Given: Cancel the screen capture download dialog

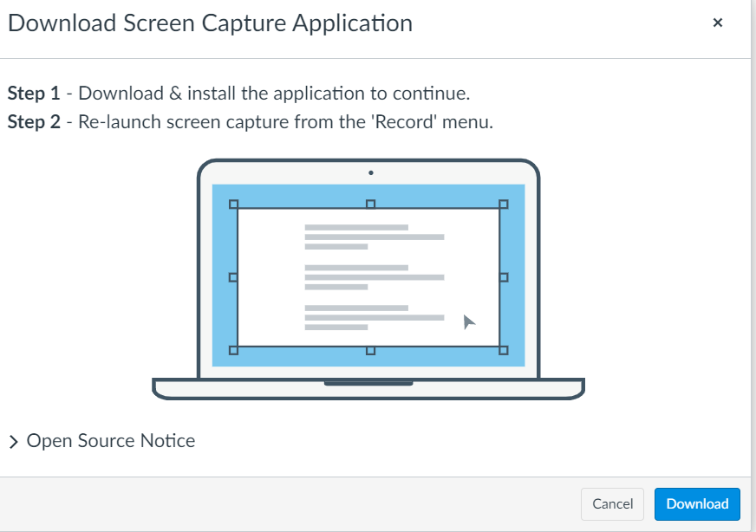Looking at the screenshot, I should 612,504.
